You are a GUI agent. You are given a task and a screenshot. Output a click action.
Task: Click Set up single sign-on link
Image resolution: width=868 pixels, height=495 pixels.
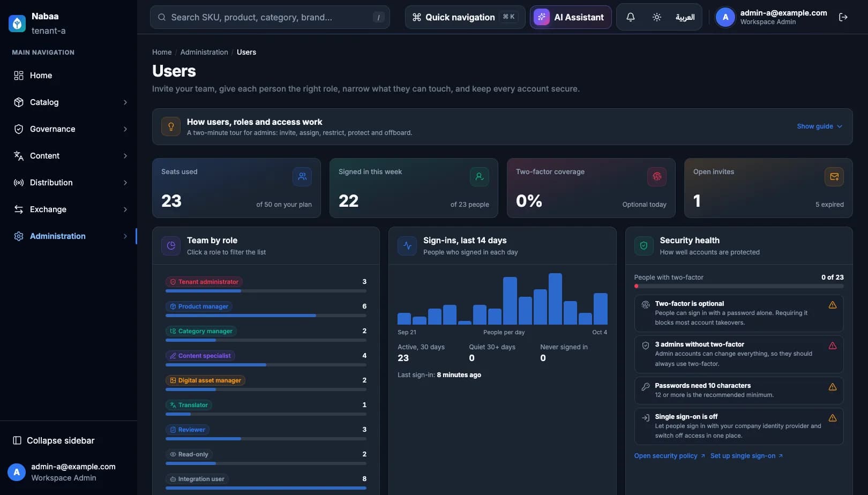[746, 456]
